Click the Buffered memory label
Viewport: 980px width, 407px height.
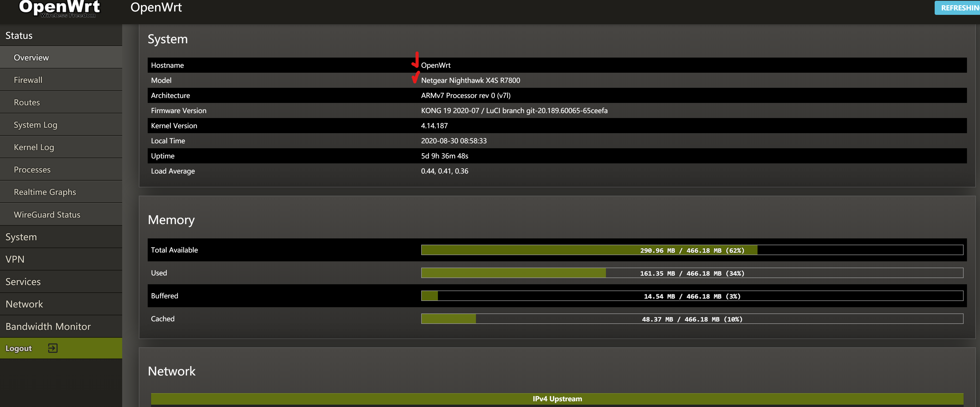[x=165, y=296]
